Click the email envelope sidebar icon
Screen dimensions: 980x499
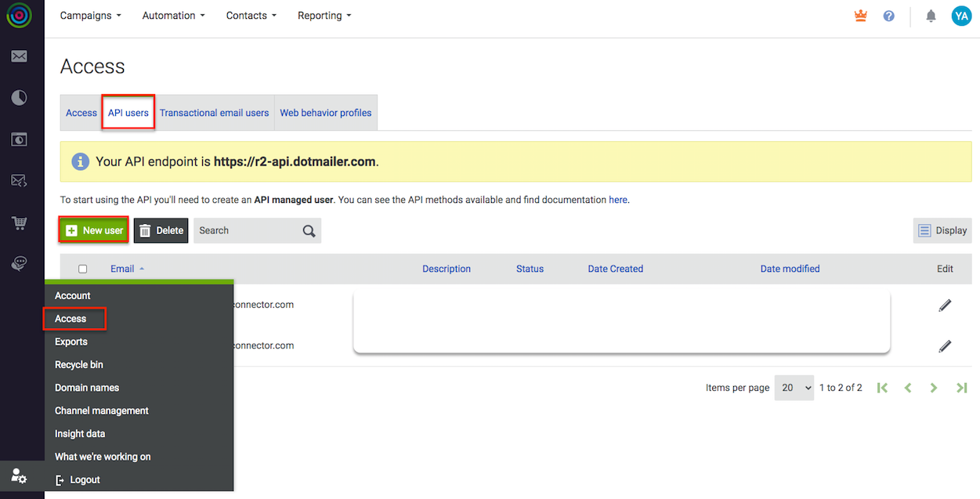coord(19,56)
